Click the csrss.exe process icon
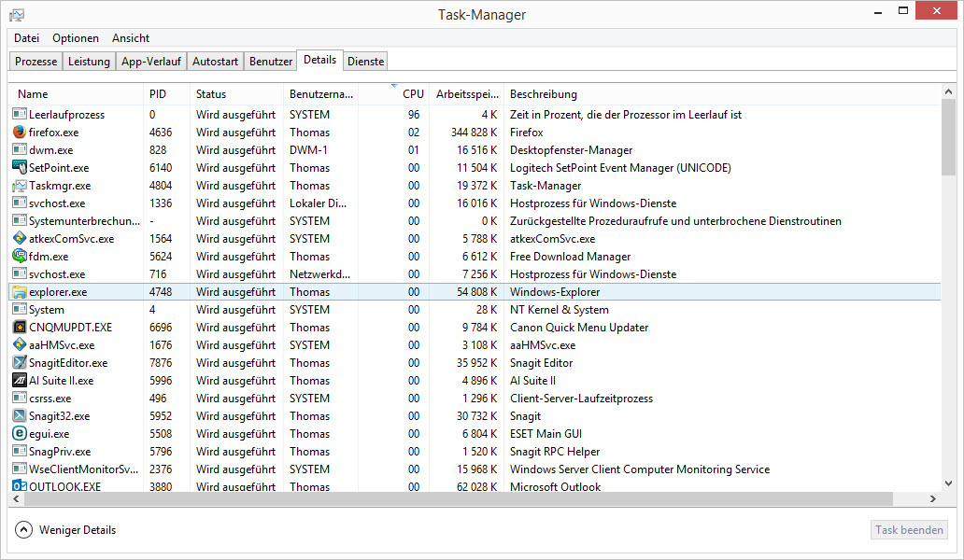964x560 pixels. click(19, 398)
